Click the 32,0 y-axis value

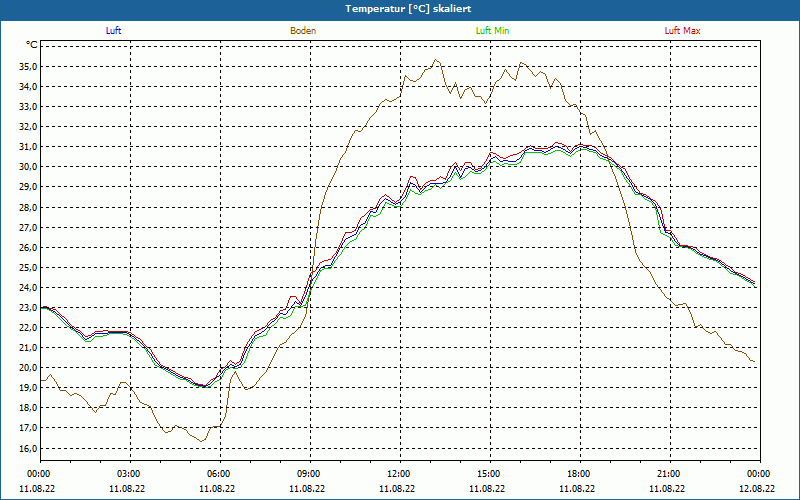click(x=28, y=127)
